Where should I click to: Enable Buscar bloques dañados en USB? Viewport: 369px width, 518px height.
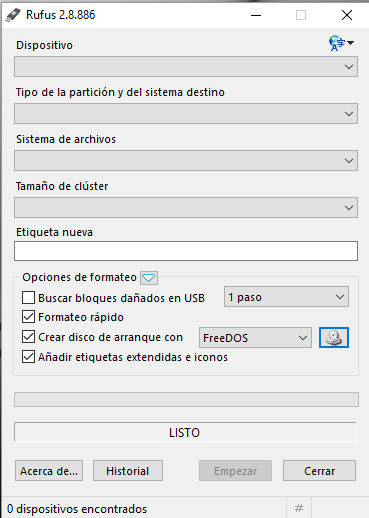(x=28, y=297)
